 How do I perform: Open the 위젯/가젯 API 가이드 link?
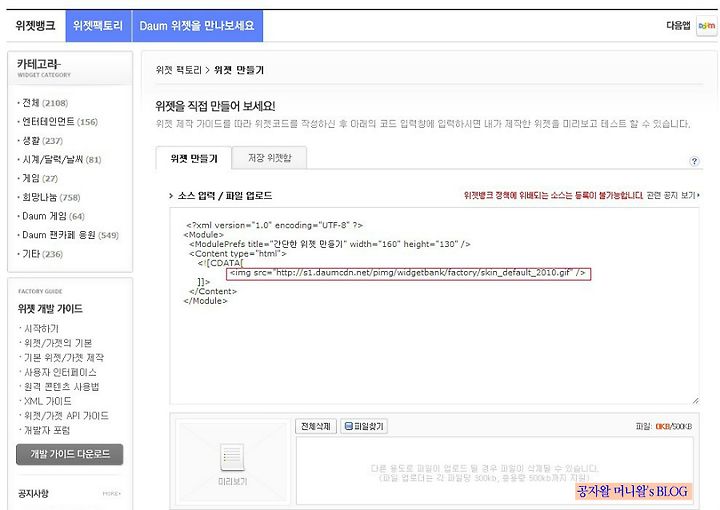(66, 415)
